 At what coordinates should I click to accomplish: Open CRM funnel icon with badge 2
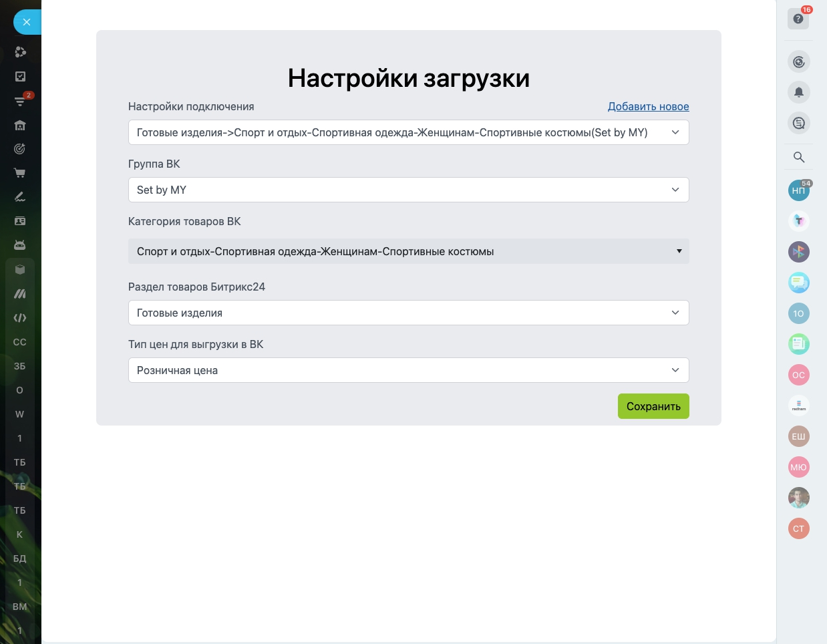[20, 101]
